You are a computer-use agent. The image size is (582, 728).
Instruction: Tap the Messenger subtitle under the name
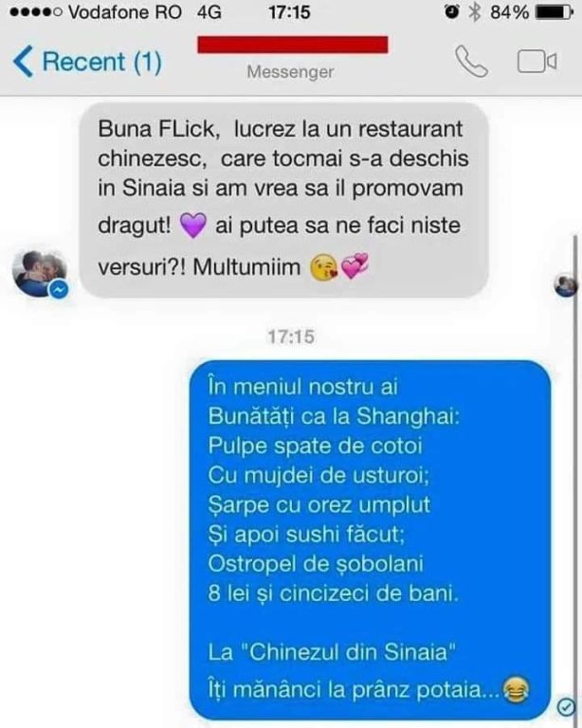tap(291, 72)
